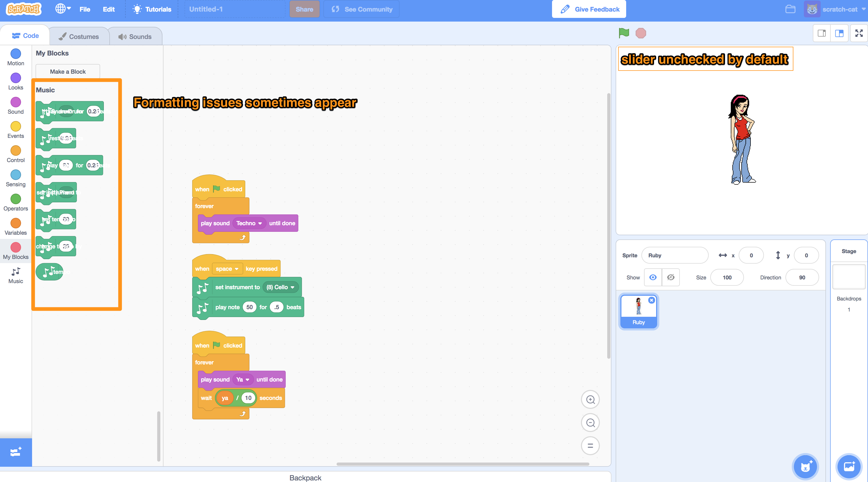Zoom in the workspace
Viewport: 868px width, 482px height.
590,400
